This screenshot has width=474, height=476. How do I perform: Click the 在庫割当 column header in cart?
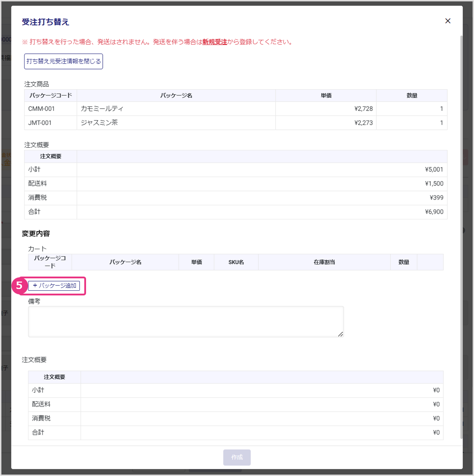click(x=324, y=262)
